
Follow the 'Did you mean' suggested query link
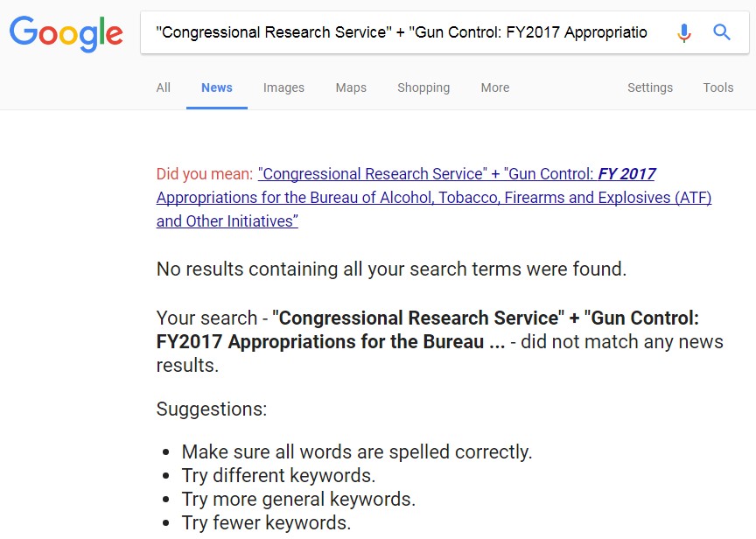click(x=433, y=198)
